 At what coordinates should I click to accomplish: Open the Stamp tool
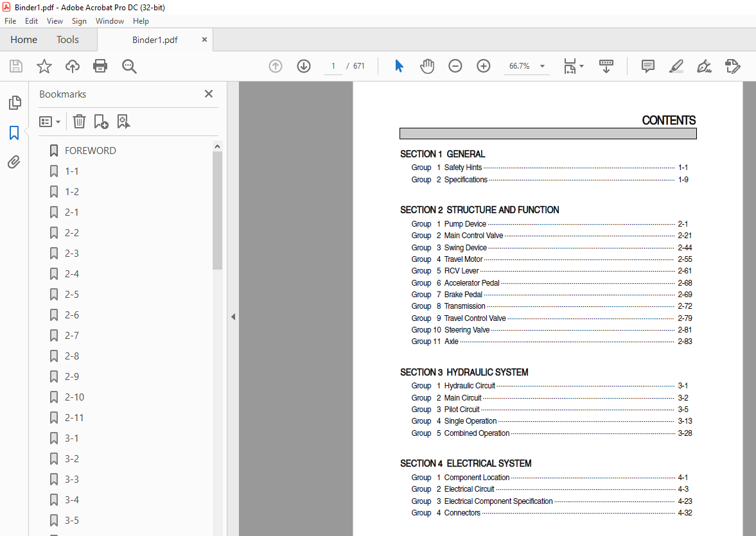[x=732, y=66]
